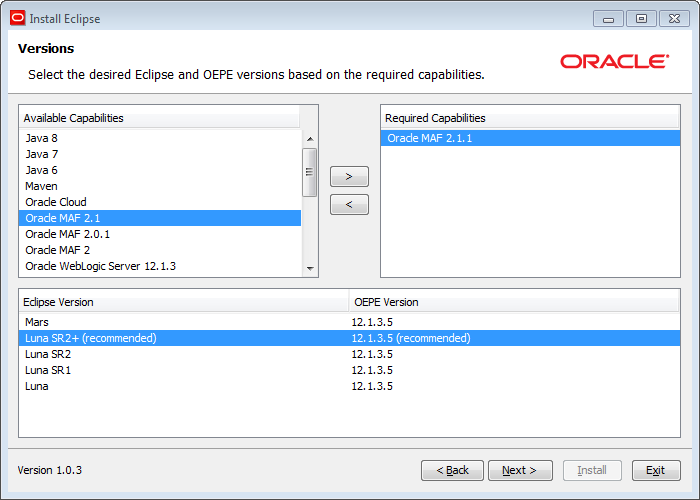Remove capability with the < button
Screen dimensions: 700x500
click(x=349, y=204)
